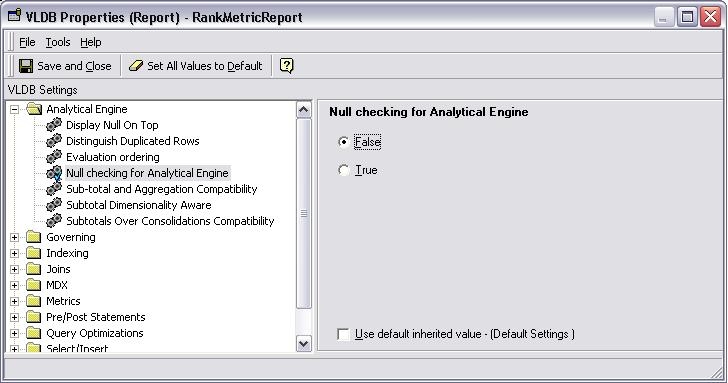This screenshot has height=383, width=728.
Task: Minimize the VLDB Properties window
Action: pyautogui.click(x=664, y=17)
